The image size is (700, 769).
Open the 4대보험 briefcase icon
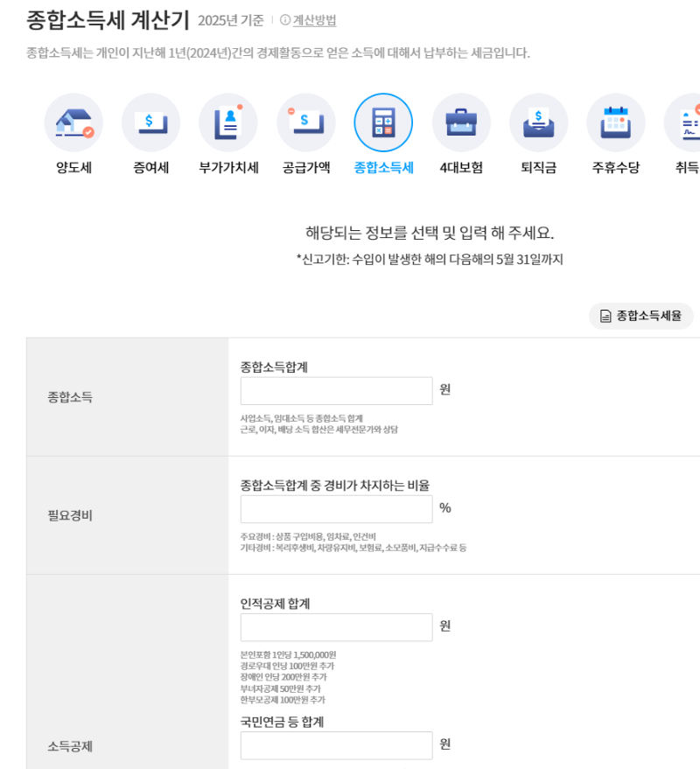[461, 122]
